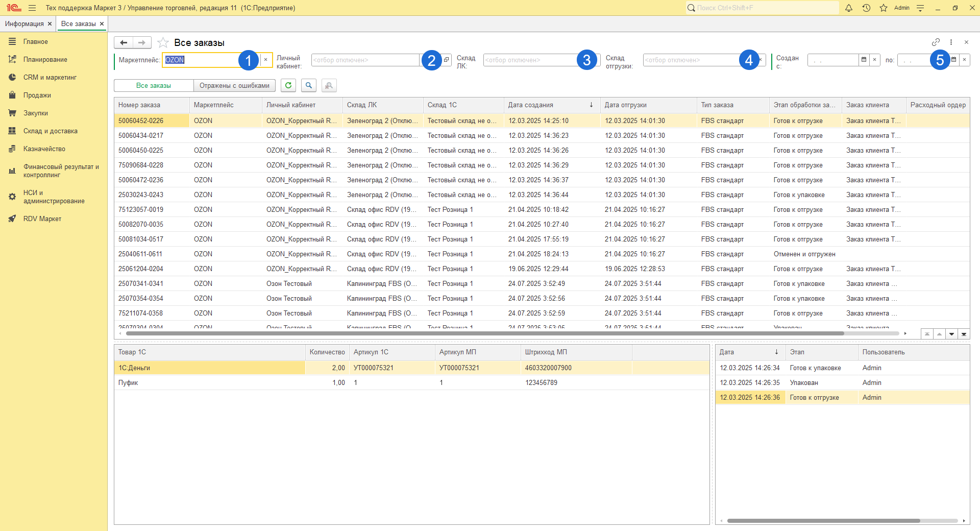Click the orders table horizontal scrollbar
This screenshot has width=980, height=531.
485,333
